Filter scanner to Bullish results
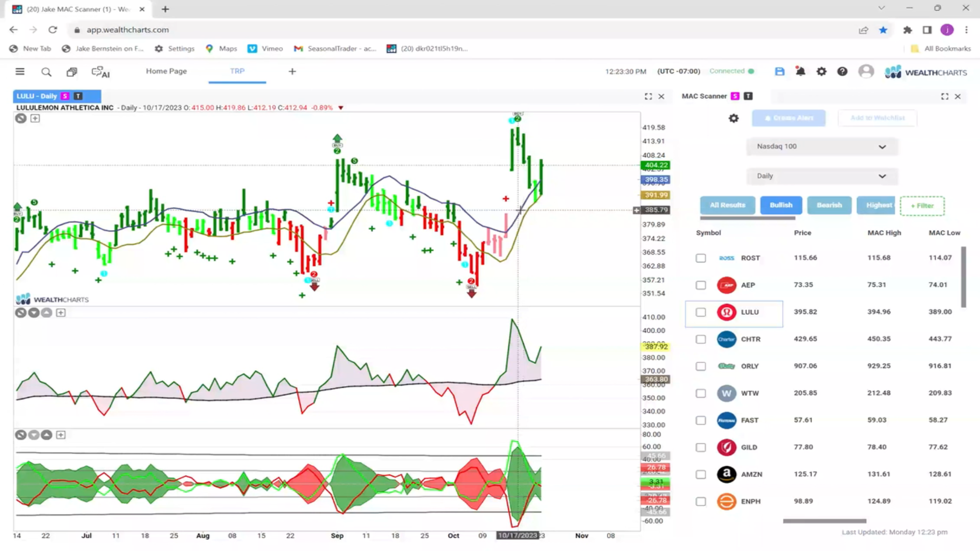This screenshot has width=980, height=551. pyautogui.click(x=781, y=205)
